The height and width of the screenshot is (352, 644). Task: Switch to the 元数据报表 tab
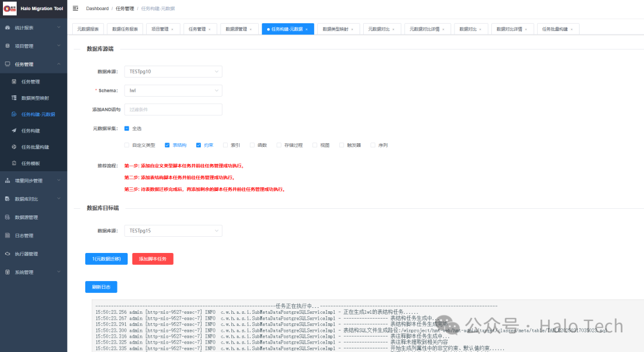click(88, 29)
